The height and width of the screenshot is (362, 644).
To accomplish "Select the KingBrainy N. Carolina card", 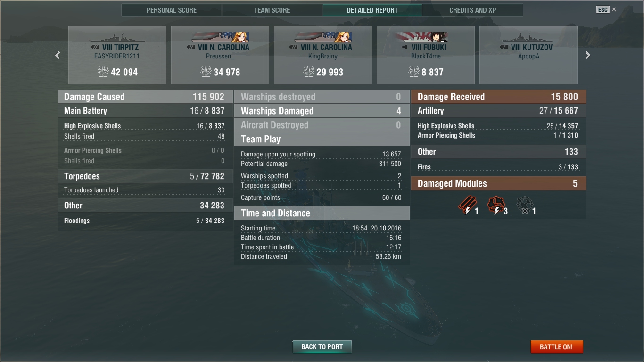I will pyautogui.click(x=323, y=55).
